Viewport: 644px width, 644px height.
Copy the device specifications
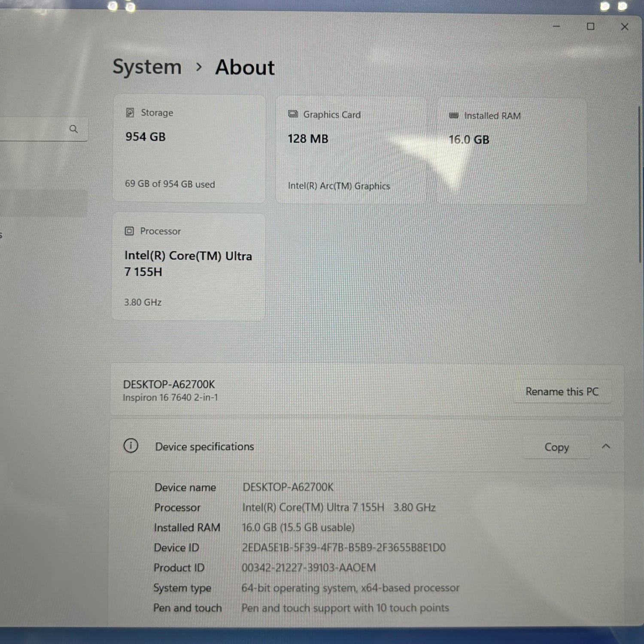coord(556,447)
